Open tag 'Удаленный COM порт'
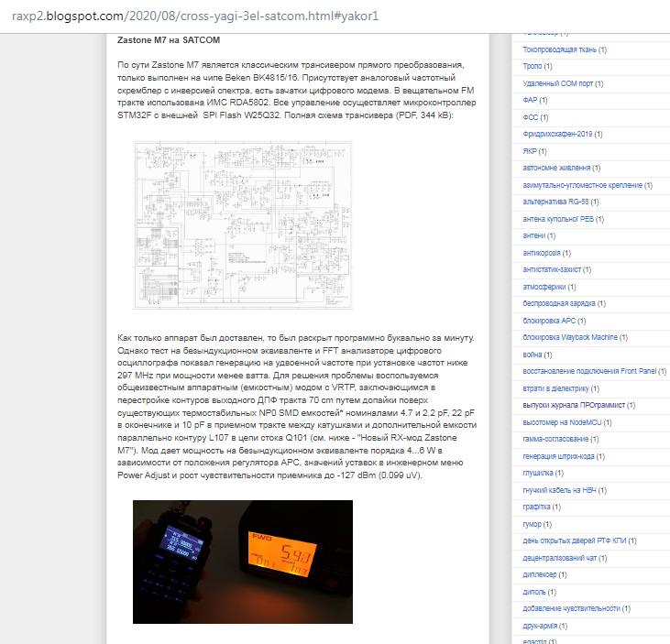The height and width of the screenshot is (644, 670). click(x=557, y=83)
